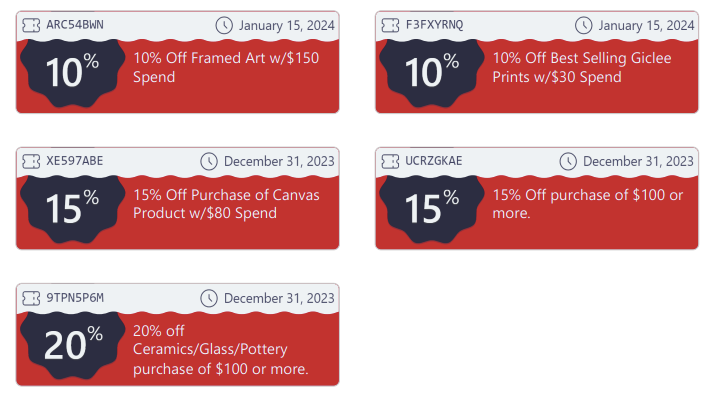Click the ticket icon beside code F3FXYRNQ
The height and width of the screenshot is (401, 716).
click(389, 24)
